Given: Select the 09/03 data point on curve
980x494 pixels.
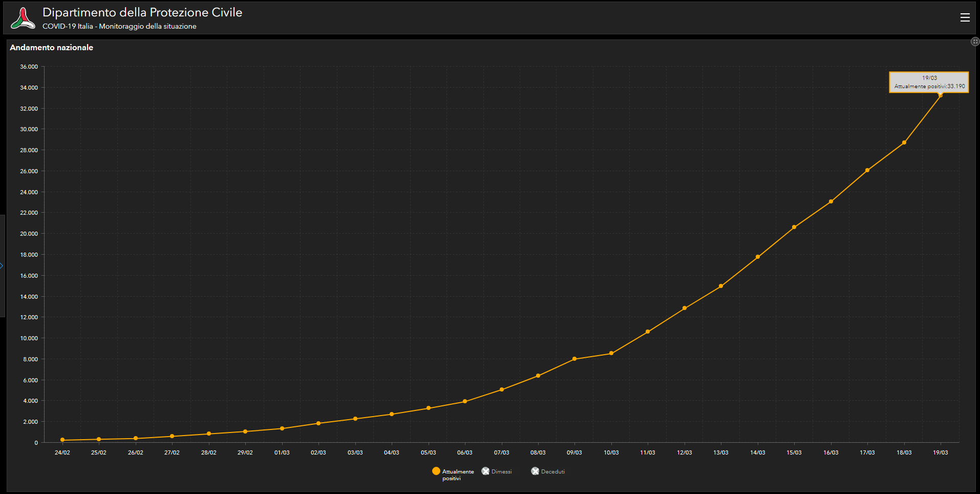Looking at the screenshot, I should coord(574,359).
